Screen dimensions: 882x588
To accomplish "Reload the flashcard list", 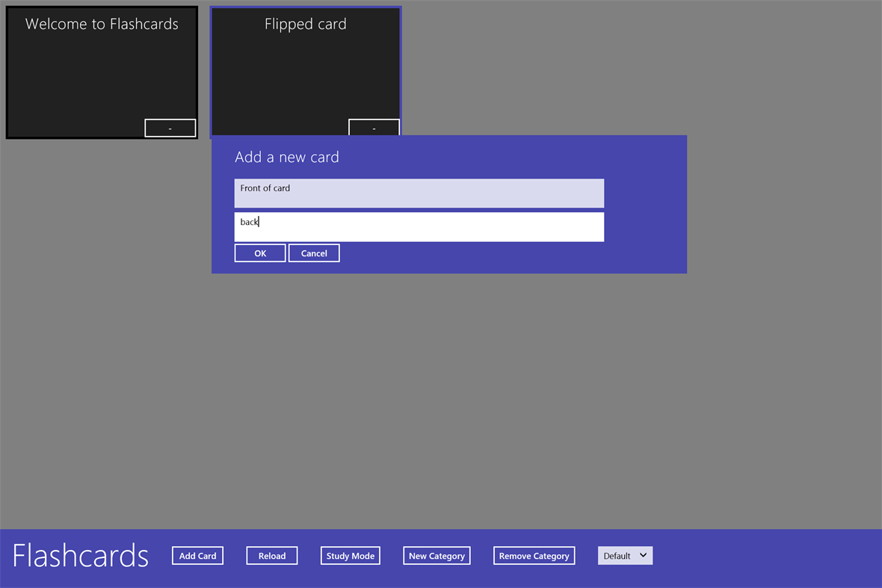I will coord(271,555).
